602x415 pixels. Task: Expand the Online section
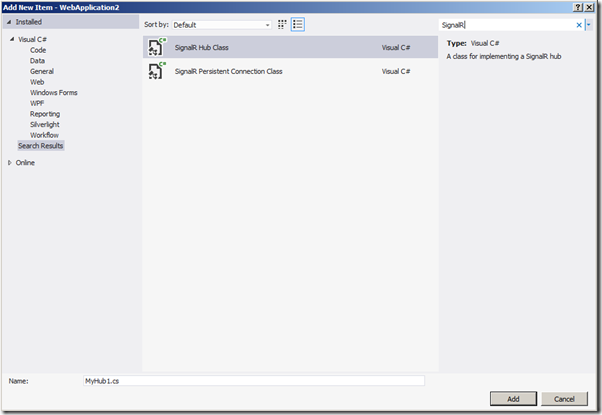coord(10,163)
